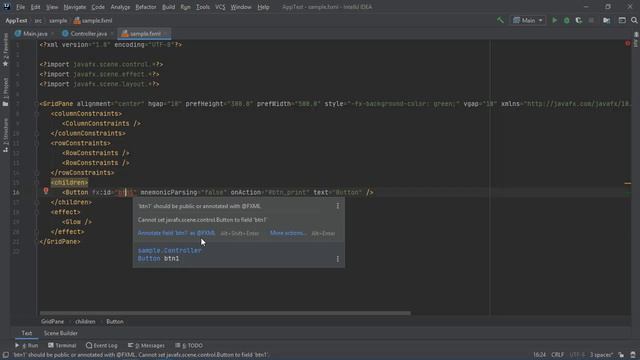The width and height of the screenshot is (640, 360).
Task: Select the Text bottom editor tab
Action: [x=27, y=333]
